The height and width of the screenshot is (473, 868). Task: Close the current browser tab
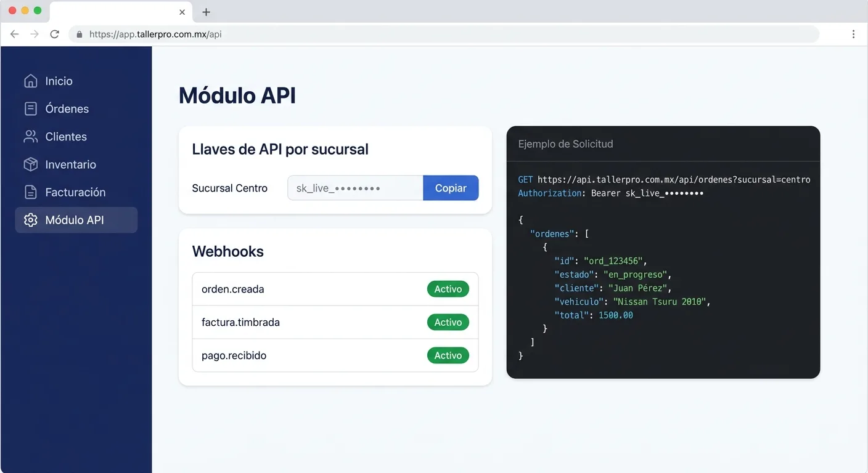pyautogui.click(x=182, y=12)
